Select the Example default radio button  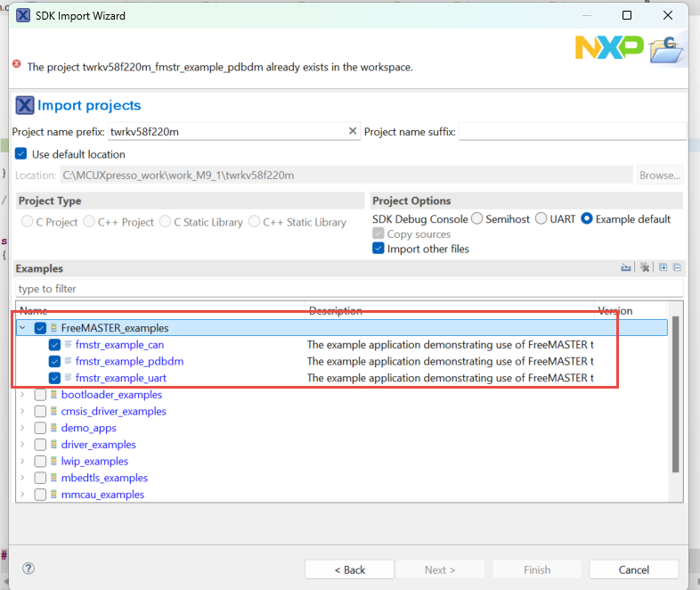(587, 219)
